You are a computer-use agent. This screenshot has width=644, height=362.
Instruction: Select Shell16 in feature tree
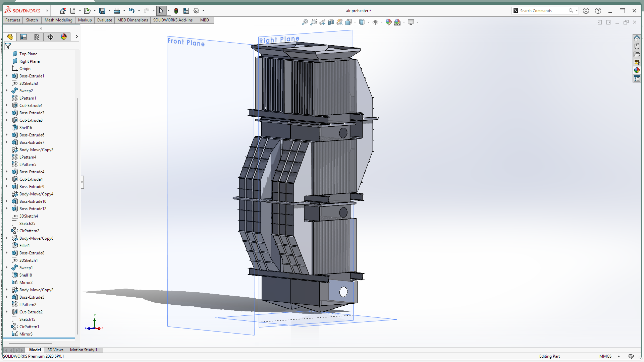[25, 128]
